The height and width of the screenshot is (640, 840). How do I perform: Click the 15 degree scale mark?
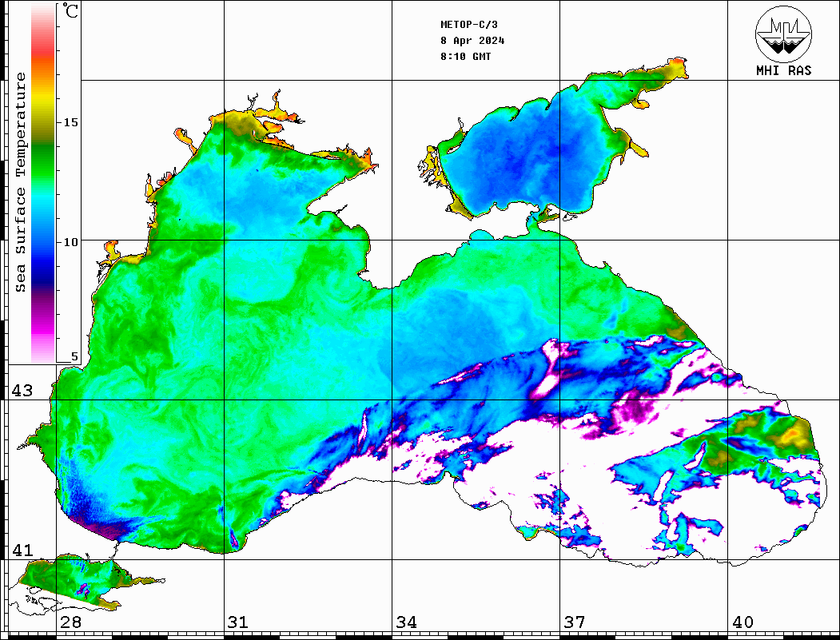pyautogui.click(x=70, y=122)
